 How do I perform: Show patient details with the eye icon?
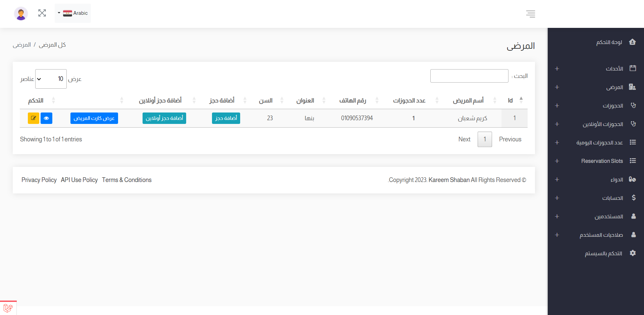[x=46, y=118]
